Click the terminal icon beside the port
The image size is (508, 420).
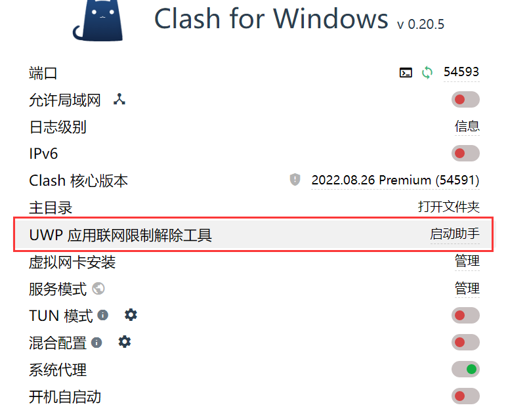pos(406,73)
